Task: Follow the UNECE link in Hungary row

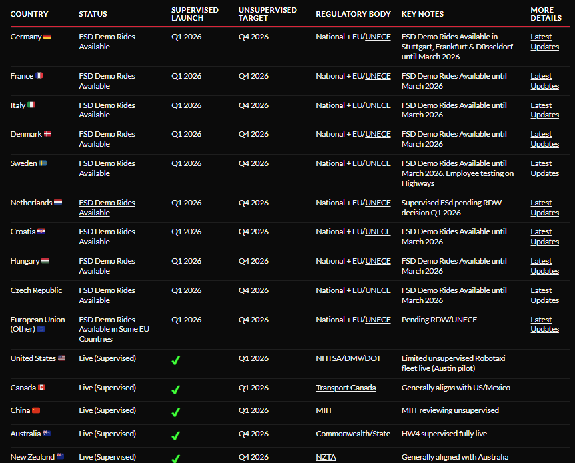Action: click(x=378, y=261)
